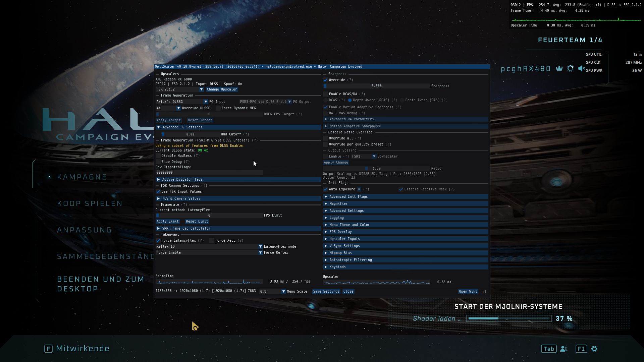
Task: Open the ANPASSUNG menu entry
Action: 85,230
